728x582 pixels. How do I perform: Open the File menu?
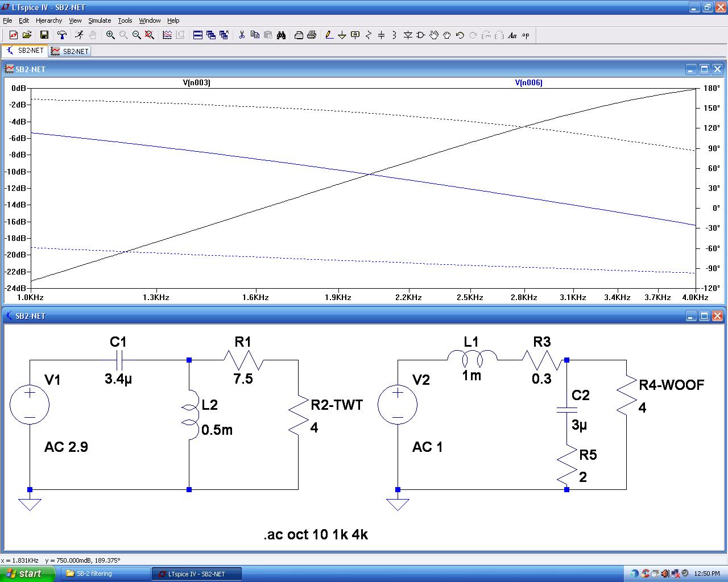point(7,20)
